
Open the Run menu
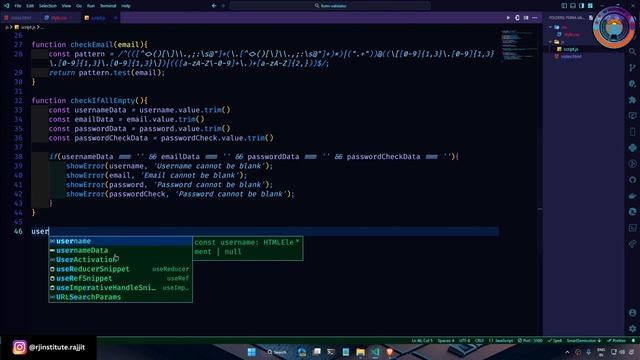[x=91, y=6]
